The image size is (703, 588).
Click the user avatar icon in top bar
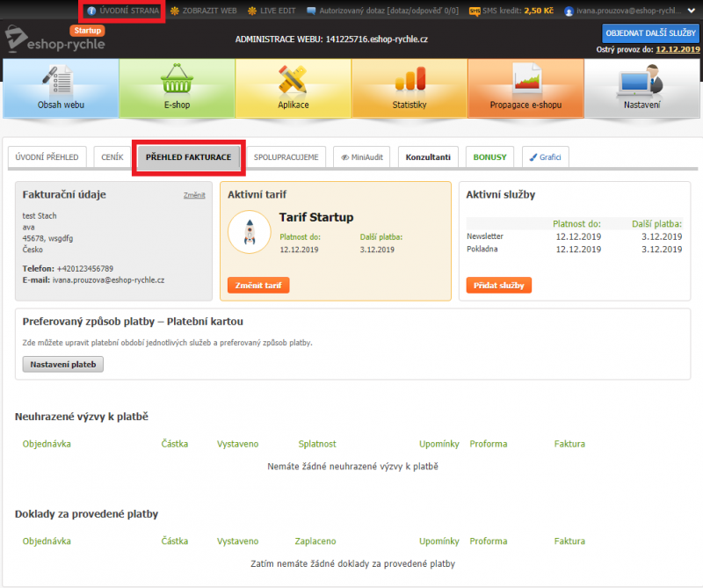click(569, 11)
